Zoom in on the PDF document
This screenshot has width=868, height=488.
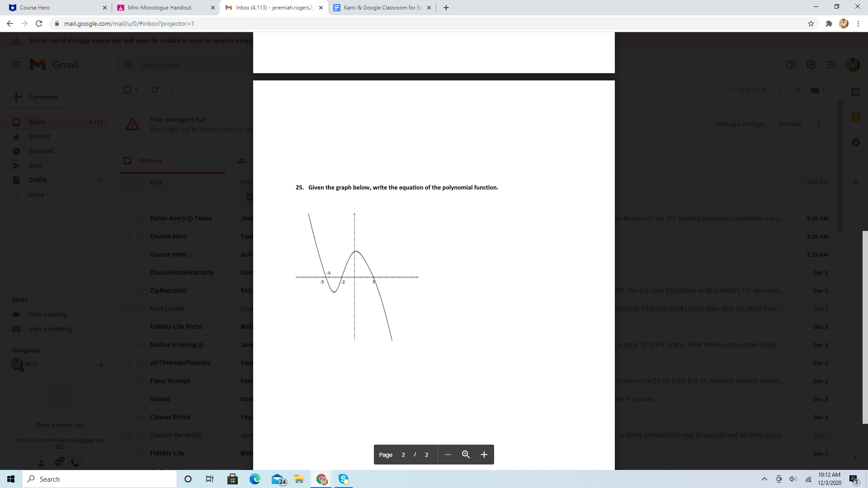coord(484,455)
